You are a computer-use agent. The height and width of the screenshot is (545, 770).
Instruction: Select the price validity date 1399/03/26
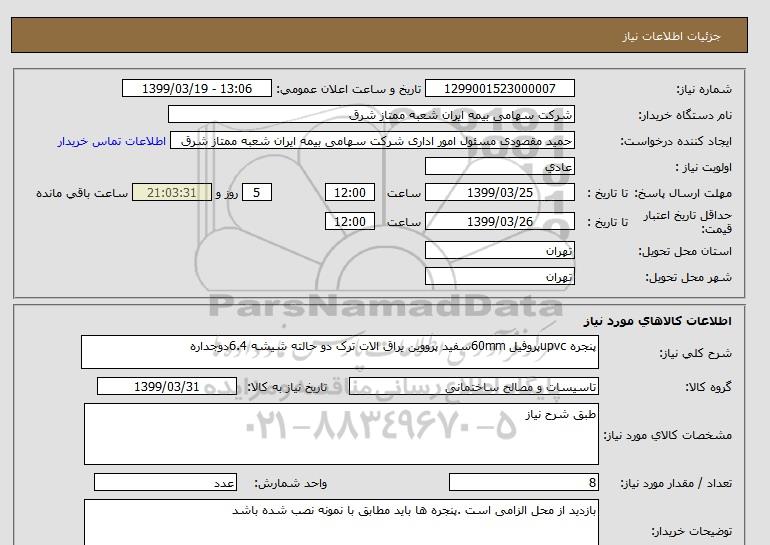[499, 221]
